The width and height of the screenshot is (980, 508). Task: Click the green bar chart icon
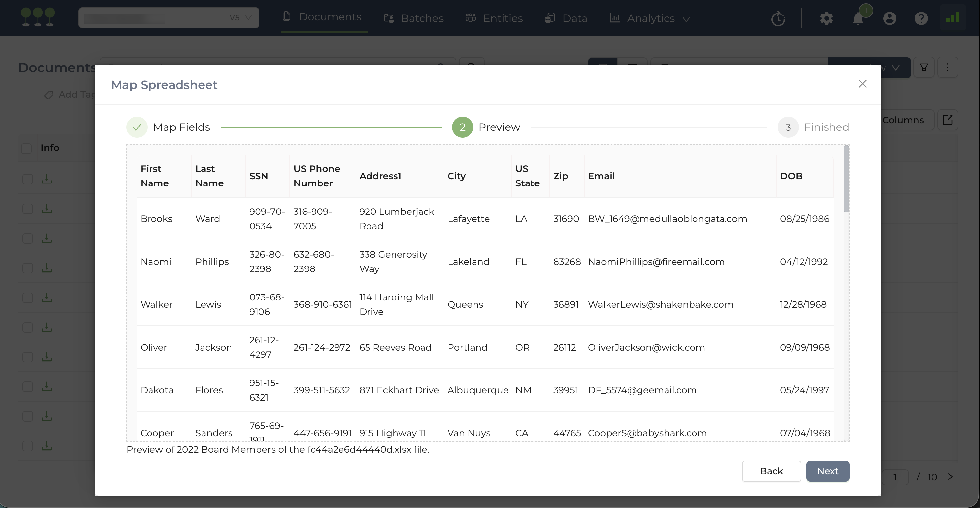tap(953, 17)
